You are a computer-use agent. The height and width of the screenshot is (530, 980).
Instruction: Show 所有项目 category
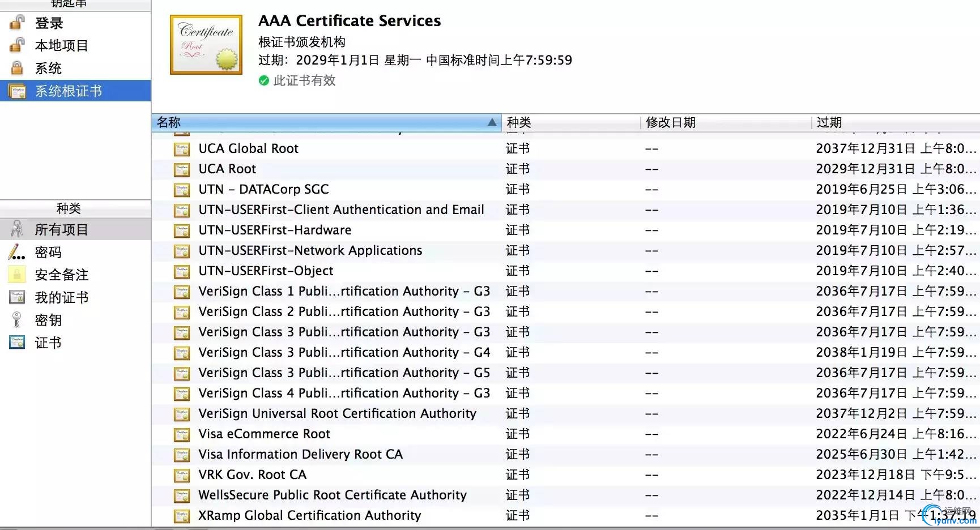tap(75, 229)
